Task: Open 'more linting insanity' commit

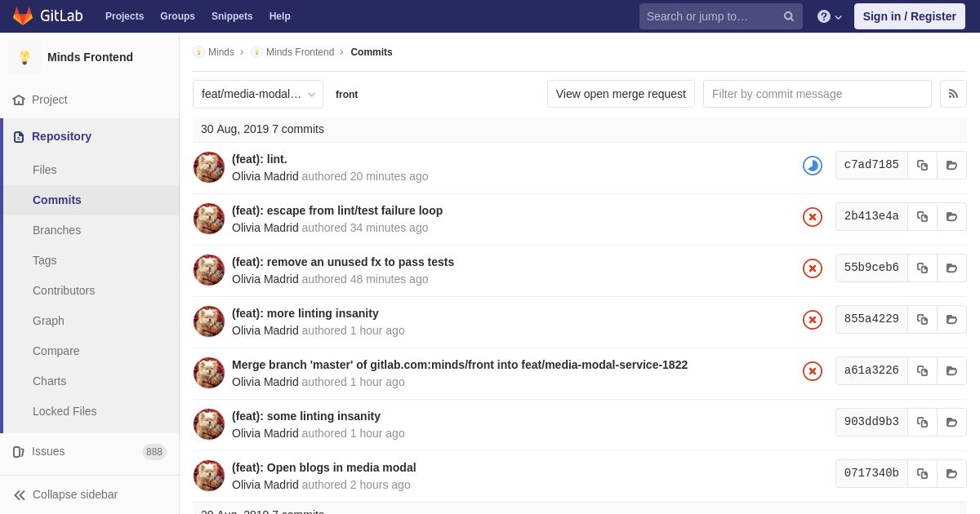Action: 305,313
